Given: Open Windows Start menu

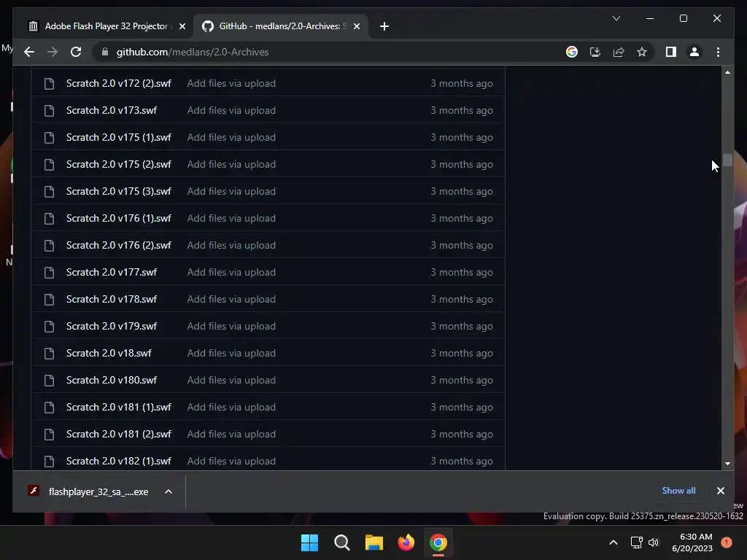Looking at the screenshot, I should 309,542.
